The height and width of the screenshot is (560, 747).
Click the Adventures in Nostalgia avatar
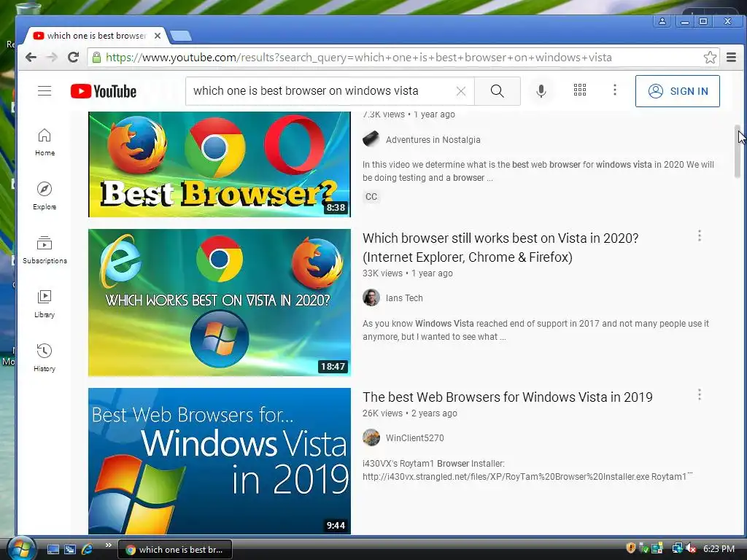click(x=371, y=139)
